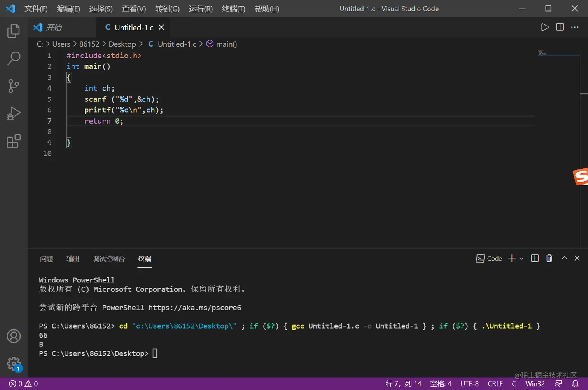Open notifications bell in status bar
588x390 pixels.
click(x=576, y=384)
